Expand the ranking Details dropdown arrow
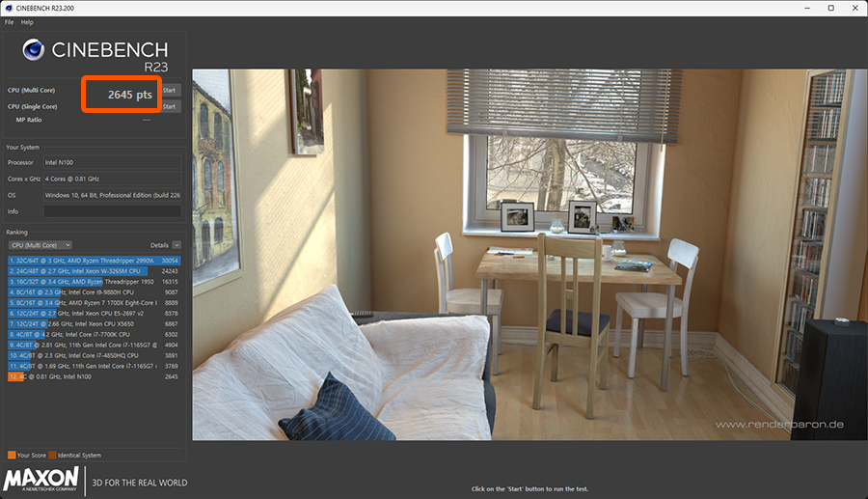Screen dimensions: 868x499 pyautogui.click(x=176, y=245)
